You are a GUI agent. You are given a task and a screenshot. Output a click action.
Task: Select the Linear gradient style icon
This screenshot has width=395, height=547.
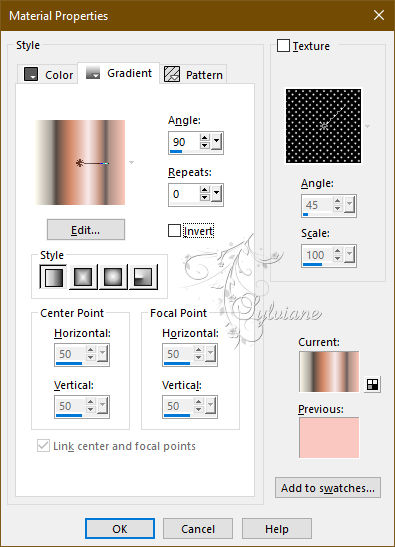coord(53,277)
